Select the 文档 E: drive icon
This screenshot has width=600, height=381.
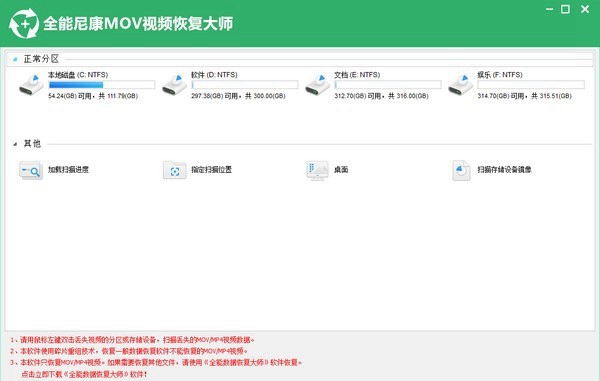tap(318, 85)
